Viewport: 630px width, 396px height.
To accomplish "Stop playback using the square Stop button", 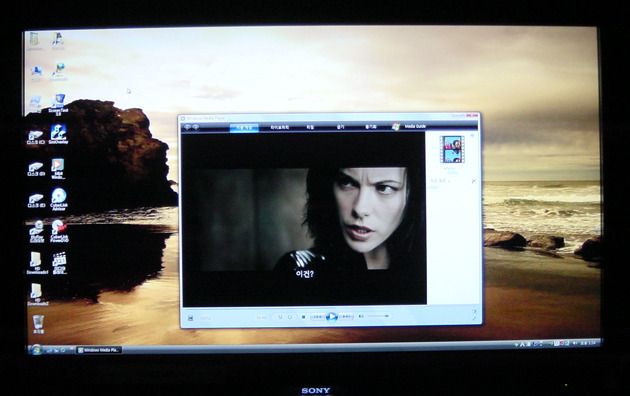I will tap(303, 317).
